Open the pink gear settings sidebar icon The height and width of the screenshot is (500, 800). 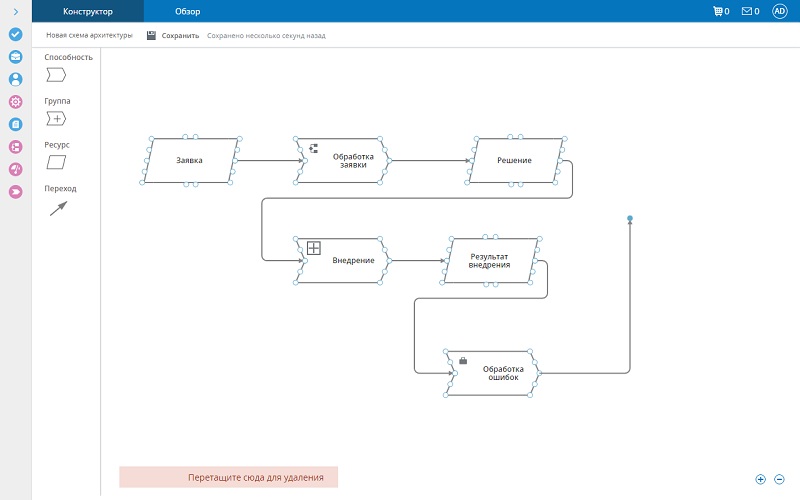coord(15,102)
